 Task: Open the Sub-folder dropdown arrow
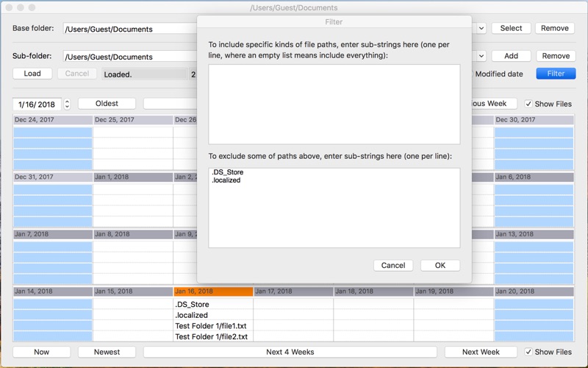coord(481,57)
